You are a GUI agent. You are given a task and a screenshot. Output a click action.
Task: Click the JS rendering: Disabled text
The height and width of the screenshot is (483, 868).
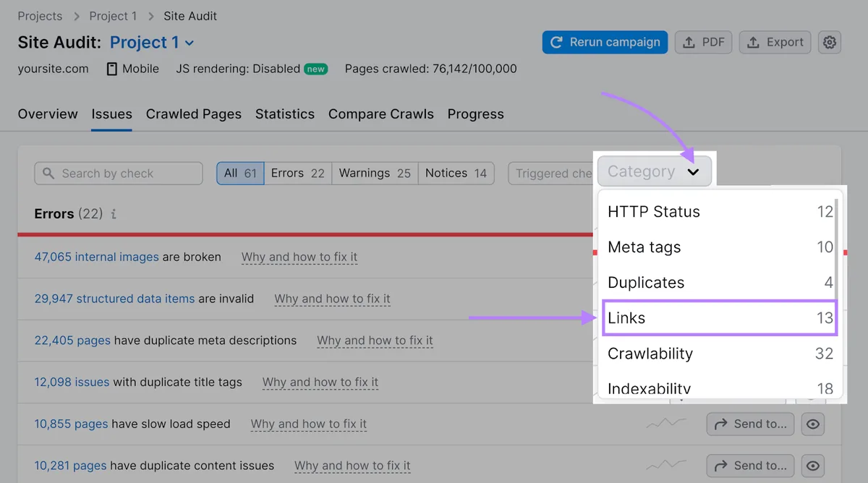click(x=238, y=69)
